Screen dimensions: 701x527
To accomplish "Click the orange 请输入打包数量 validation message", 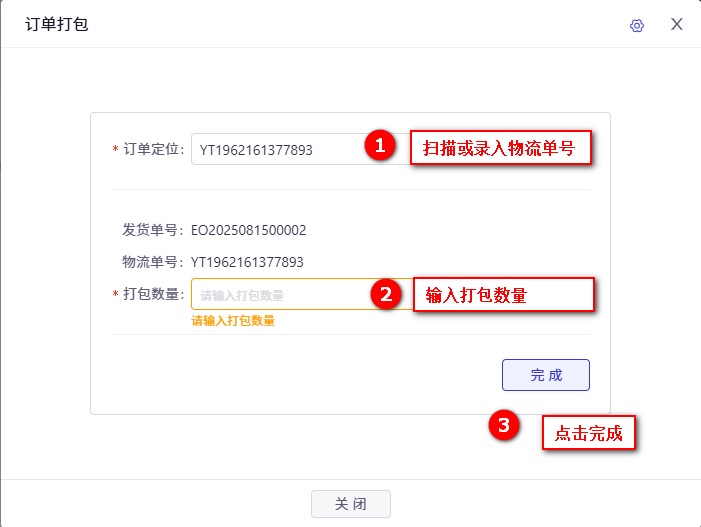I will 233,320.
